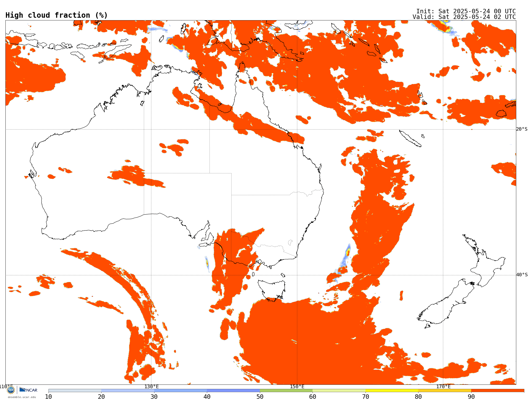The height and width of the screenshot is (400, 532).
Task: Select the Valid time text line
Action: (464, 17)
